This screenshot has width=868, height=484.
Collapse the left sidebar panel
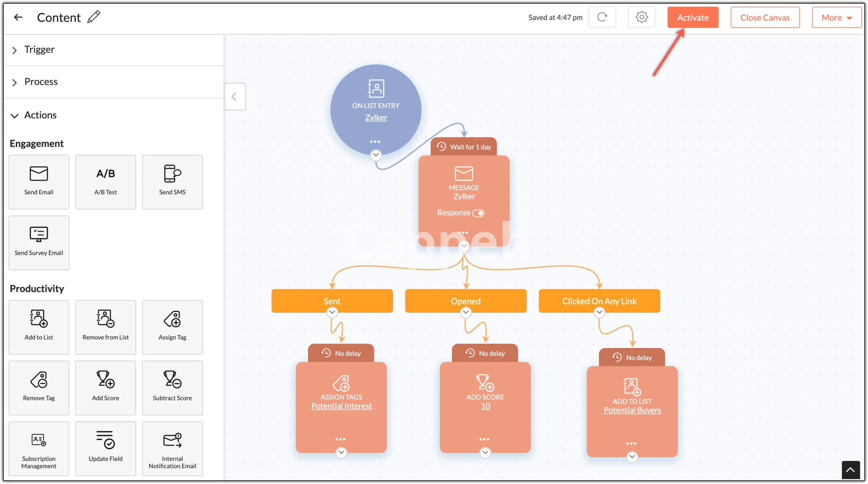point(234,97)
